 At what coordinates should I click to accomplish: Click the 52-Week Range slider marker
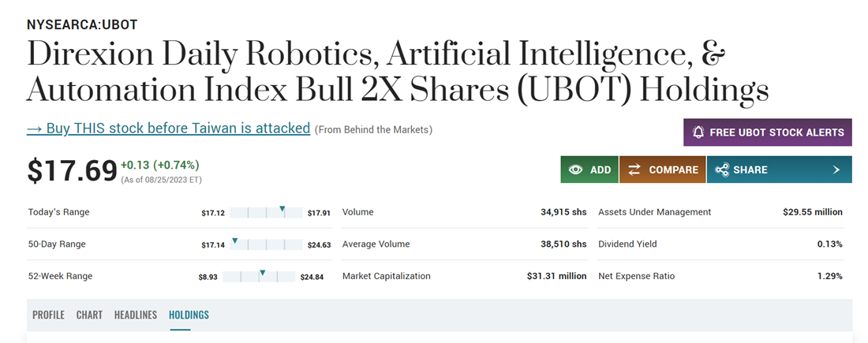pos(262,273)
